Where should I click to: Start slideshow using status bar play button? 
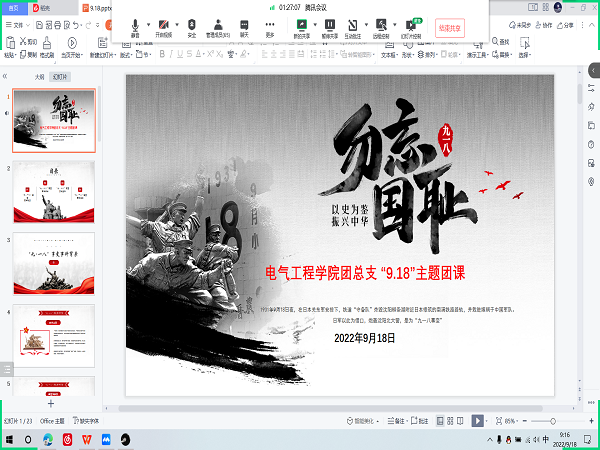point(477,421)
